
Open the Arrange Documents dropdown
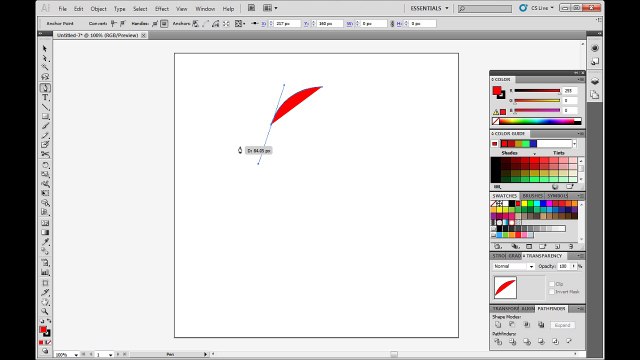[x=270, y=8]
